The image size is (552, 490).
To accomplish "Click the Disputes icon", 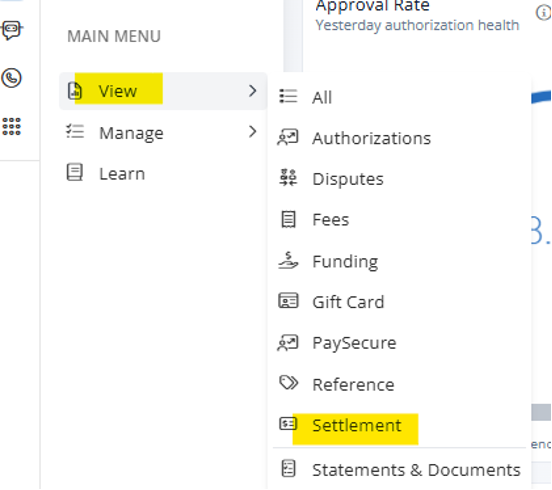I will tap(288, 177).
